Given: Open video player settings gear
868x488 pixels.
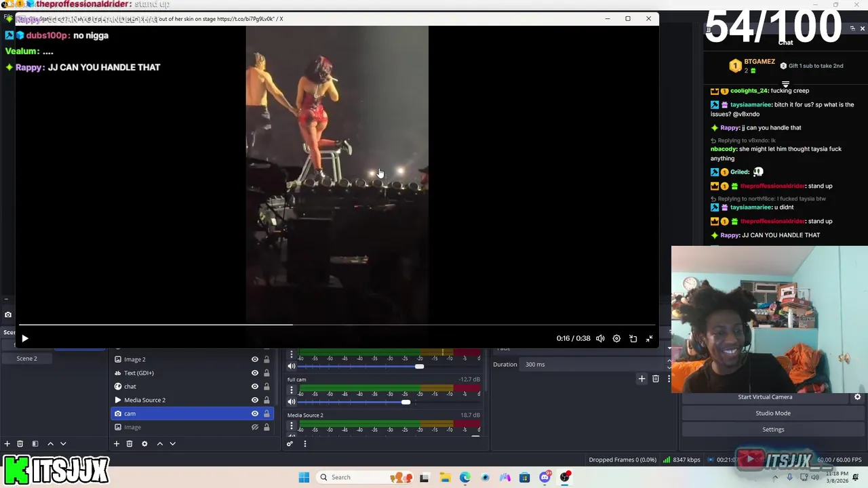Looking at the screenshot, I should tap(616, 338).
